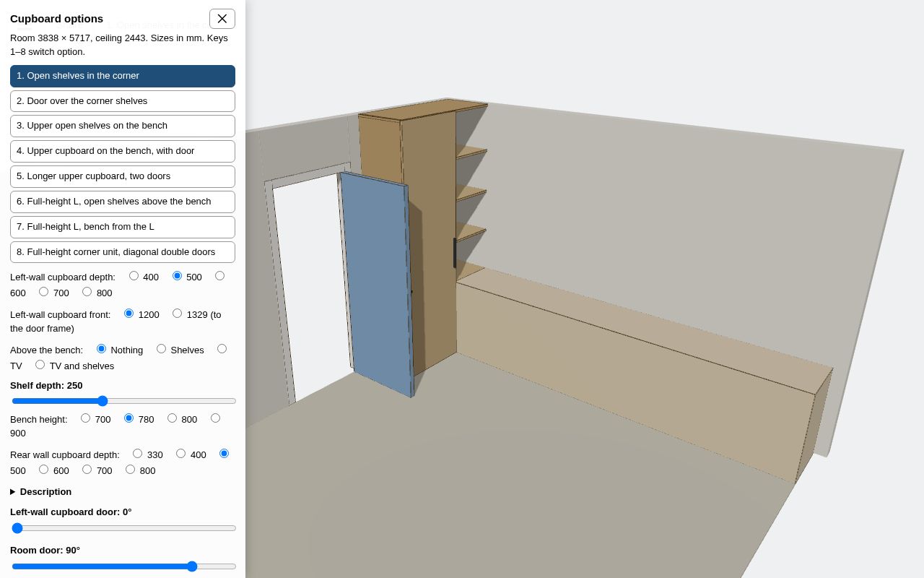Image resolution: width=924 pixels, height=578 pixels.
Task: Choose option 3 Upper open shelves on bench
Action: tap(123, 126)
